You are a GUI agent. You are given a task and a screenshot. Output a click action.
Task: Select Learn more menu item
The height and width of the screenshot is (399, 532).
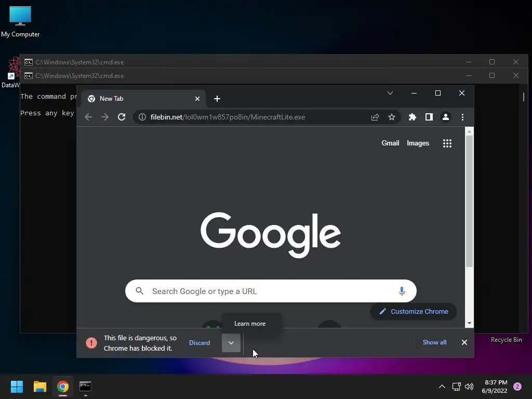250,324
